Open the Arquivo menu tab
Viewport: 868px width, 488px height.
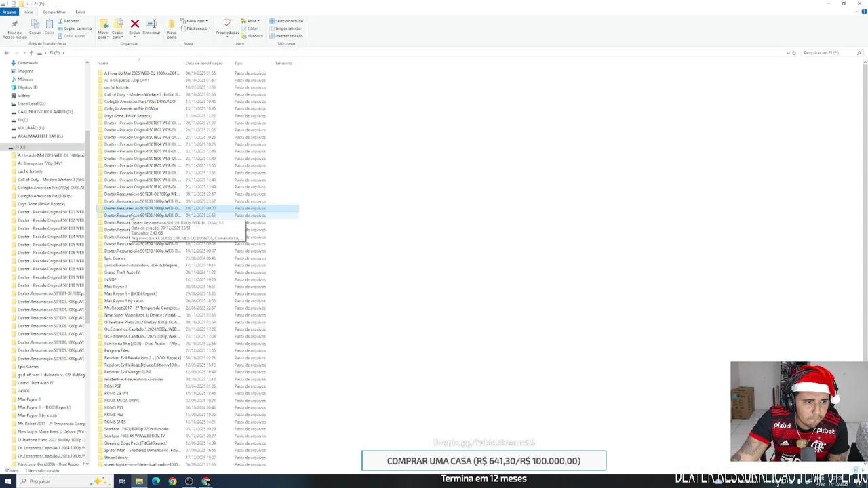tap(9, 12)
